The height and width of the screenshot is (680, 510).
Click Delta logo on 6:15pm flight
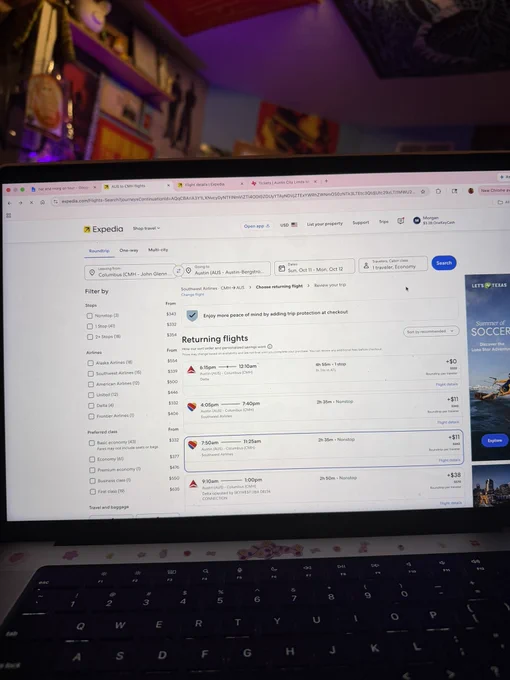coord(191,369)
